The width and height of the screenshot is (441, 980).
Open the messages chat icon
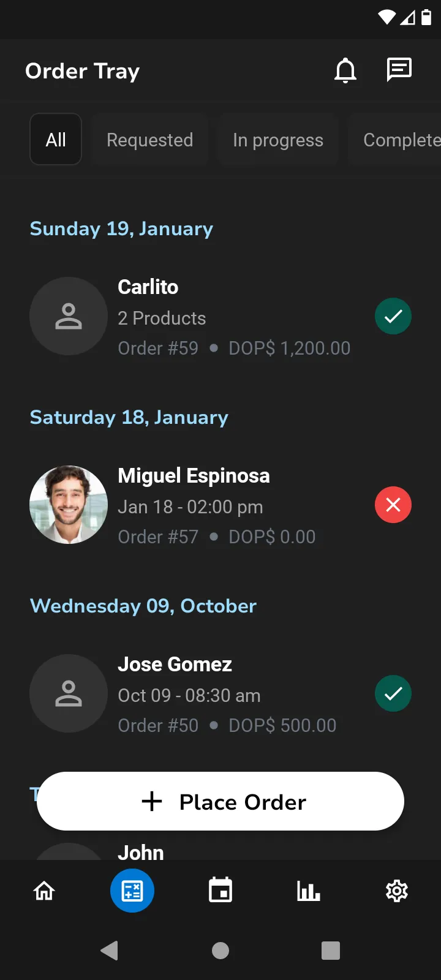coord(399,70)
